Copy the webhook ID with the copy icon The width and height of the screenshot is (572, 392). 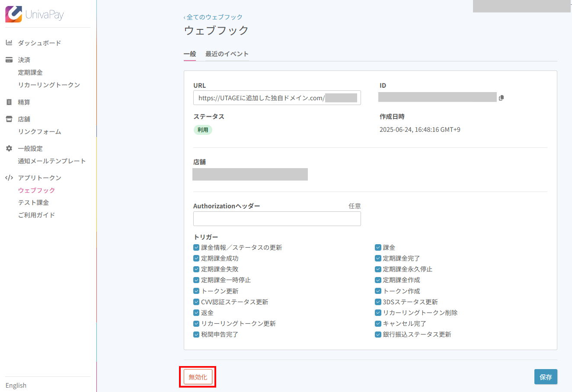point(501,98)
